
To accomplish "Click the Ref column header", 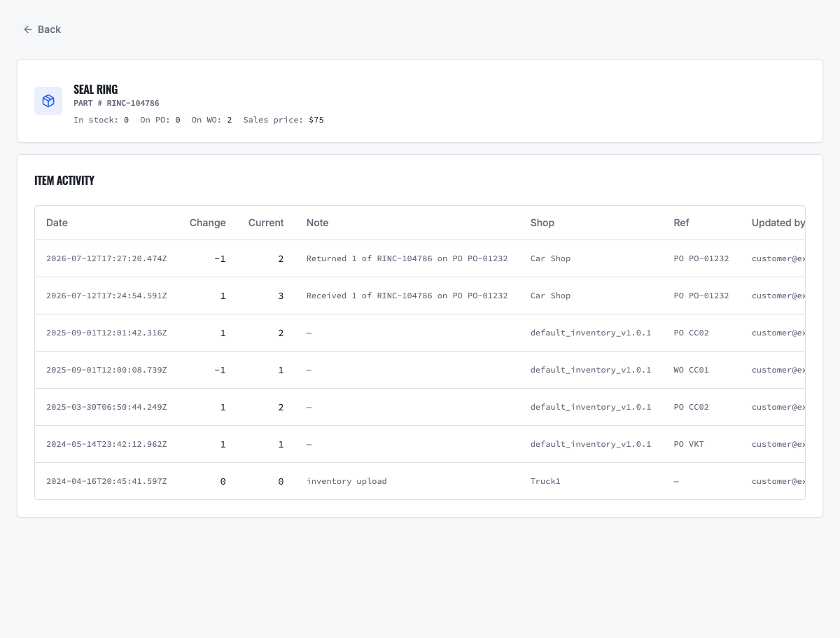I will point(682,223).
